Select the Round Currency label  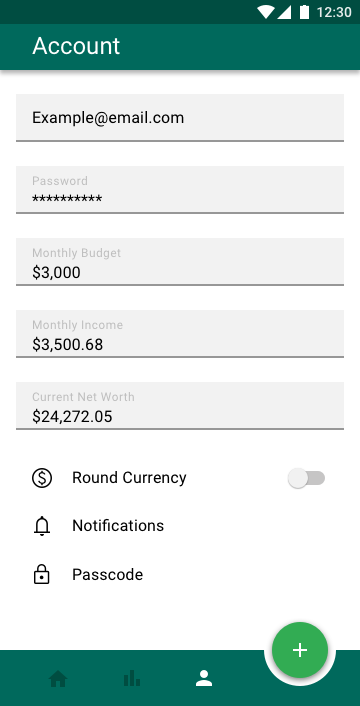pyautogui.click(x=129, y=478)
